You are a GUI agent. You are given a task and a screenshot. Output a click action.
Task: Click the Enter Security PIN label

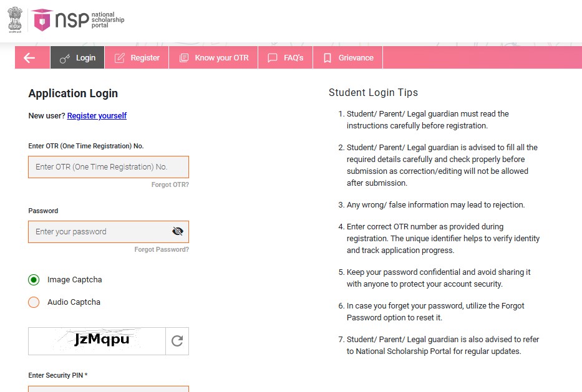[58, 375]
